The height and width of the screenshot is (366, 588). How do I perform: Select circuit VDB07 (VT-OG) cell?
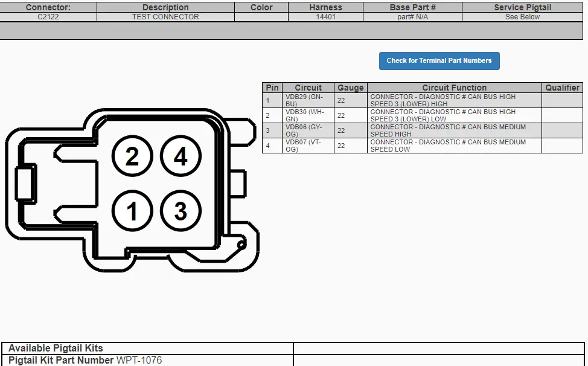[x=308, y=146]
